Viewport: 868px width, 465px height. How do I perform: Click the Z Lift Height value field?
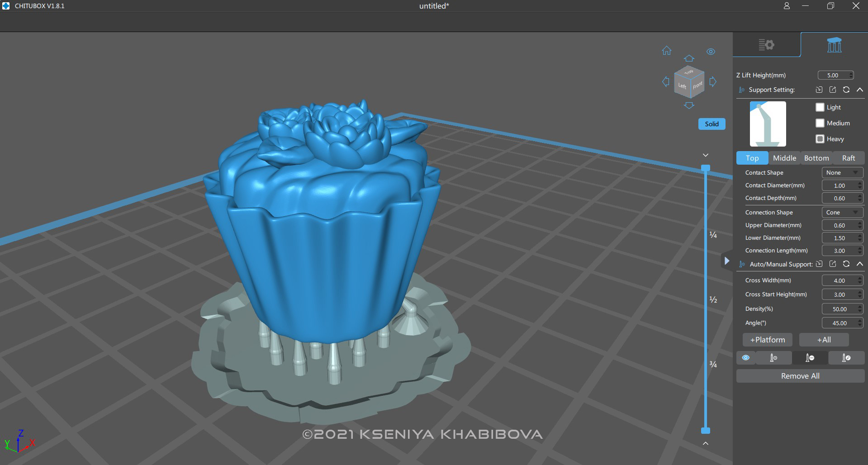pyautogui.click(x=835, y=75)
